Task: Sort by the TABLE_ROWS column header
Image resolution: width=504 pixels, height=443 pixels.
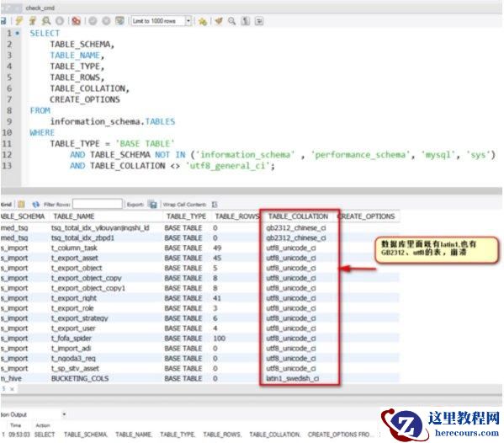Action: (x=237, y=216)
